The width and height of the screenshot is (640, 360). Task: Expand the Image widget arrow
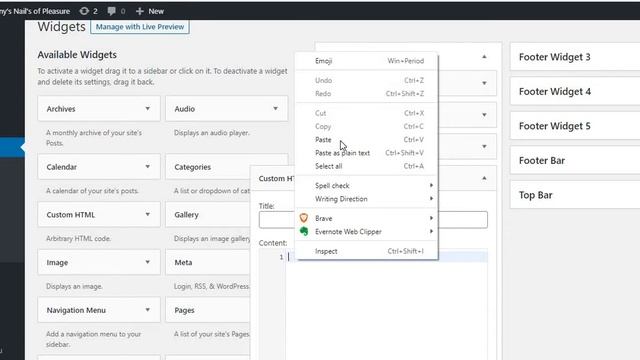click(x=147, y=262)
